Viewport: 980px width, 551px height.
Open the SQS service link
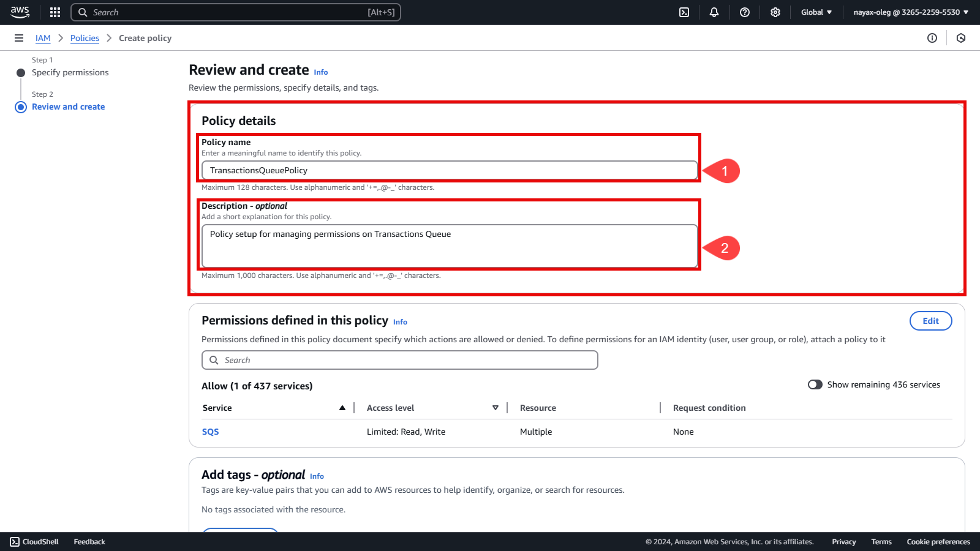(x=211, y=432)
